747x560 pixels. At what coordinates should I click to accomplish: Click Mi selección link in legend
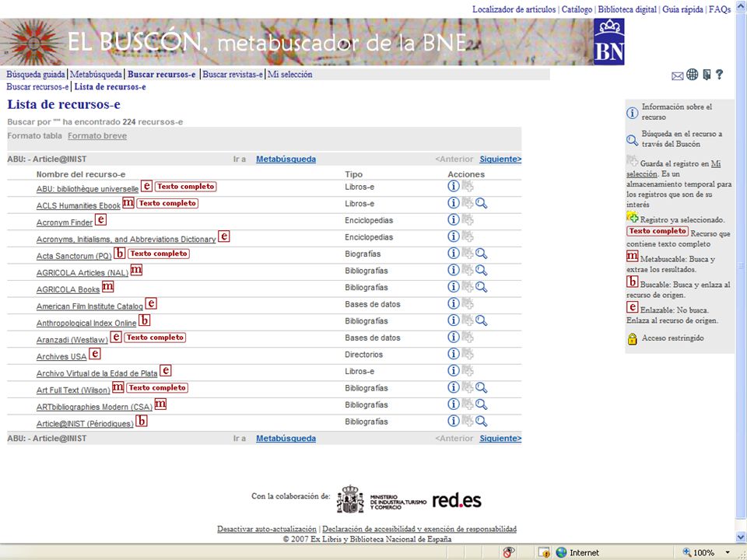pyautogui.click(x=673, y=169)
